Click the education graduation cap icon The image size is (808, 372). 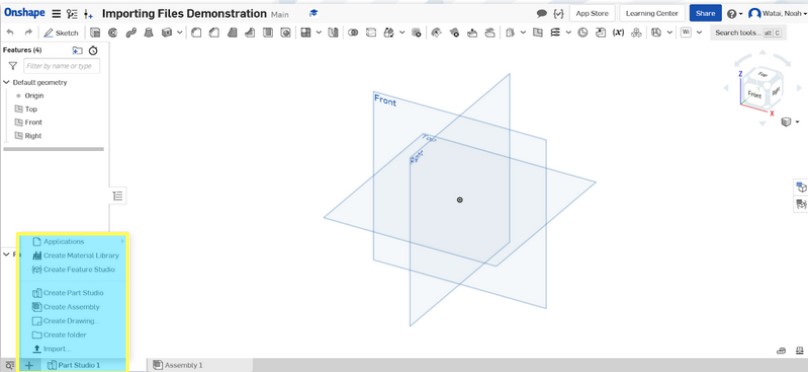pos(313,13)
